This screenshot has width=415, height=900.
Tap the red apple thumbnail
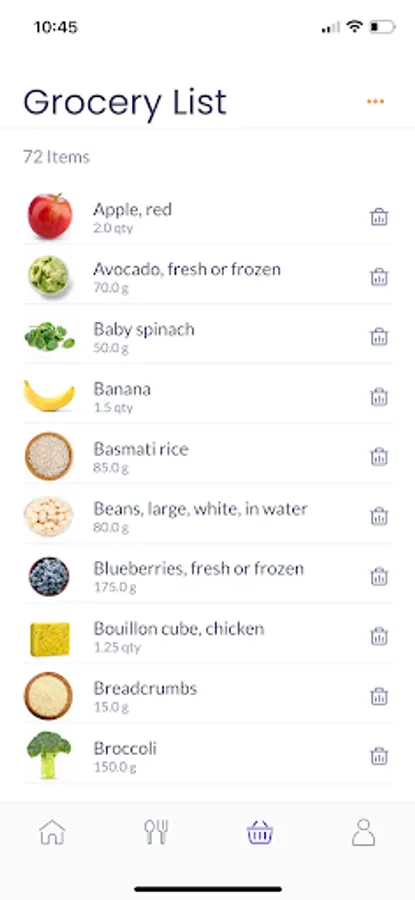pyautogui.click(x=50, y=216)
